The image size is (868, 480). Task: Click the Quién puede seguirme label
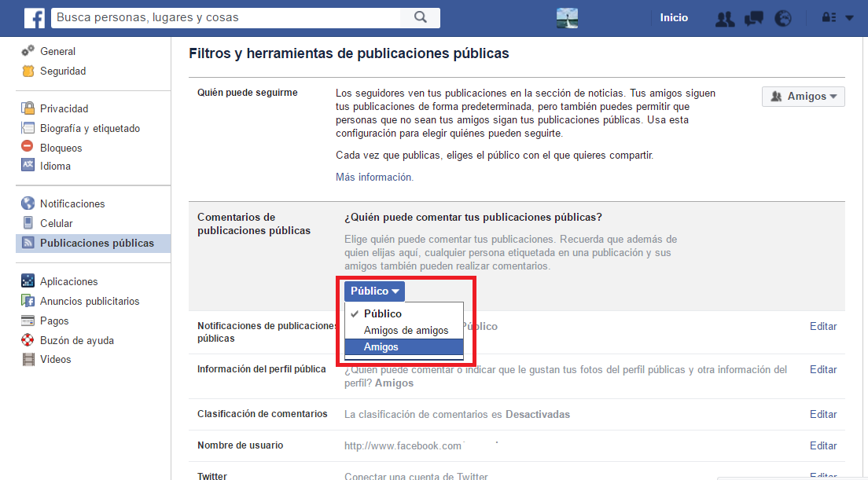point(248,93)
